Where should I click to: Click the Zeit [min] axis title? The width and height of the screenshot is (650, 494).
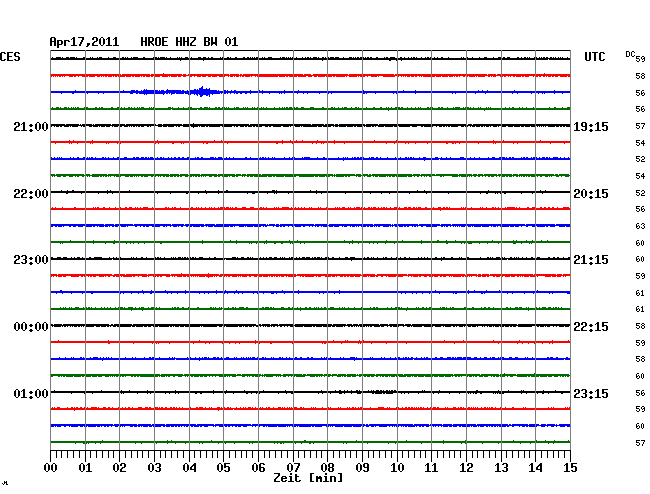pyautogui.click(x=308, y=478)
